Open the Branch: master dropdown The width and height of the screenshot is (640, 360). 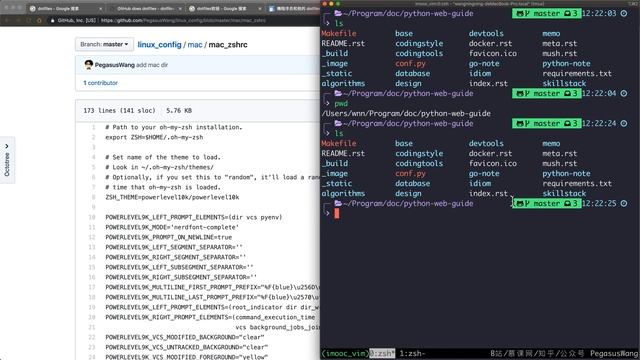[104, 44]
